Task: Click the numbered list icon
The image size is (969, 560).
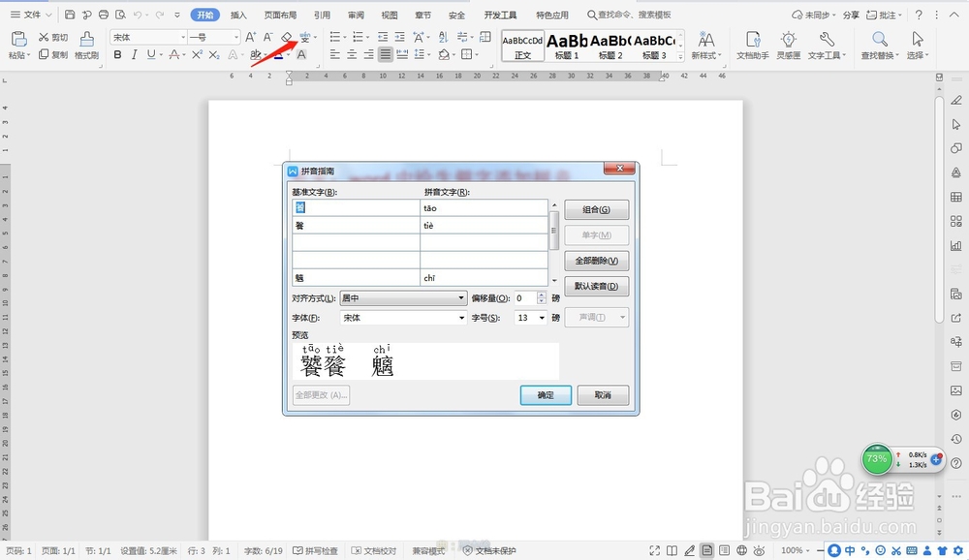Action: [358, 37]
